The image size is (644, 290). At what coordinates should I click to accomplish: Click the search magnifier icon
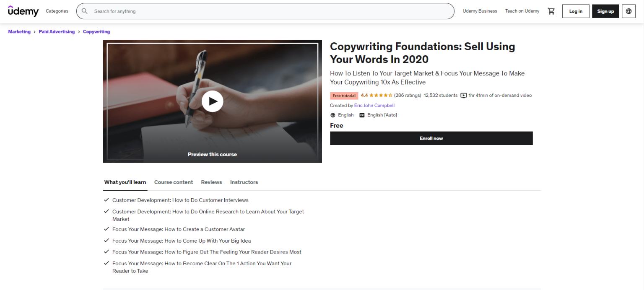[85, 11]
